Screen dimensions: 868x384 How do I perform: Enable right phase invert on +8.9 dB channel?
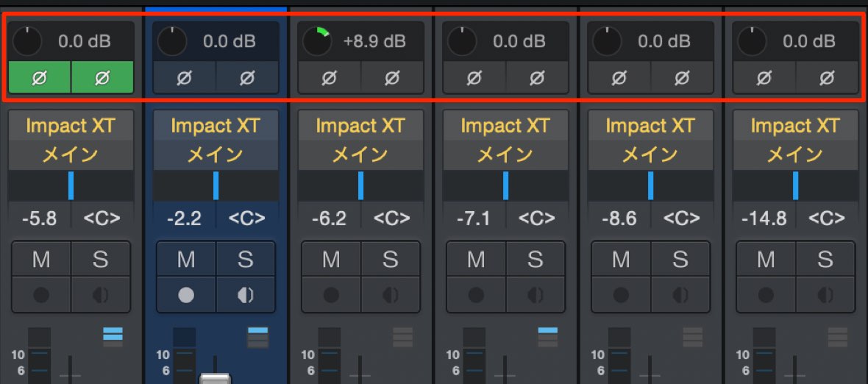392,77
